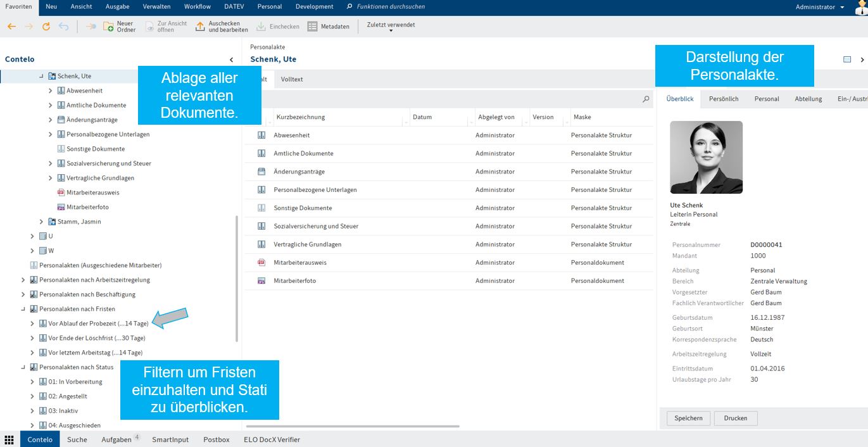Click the Drucken button
Image resolution: width=868 pixels, height=447 pixels.
click(x=736, y=418)
